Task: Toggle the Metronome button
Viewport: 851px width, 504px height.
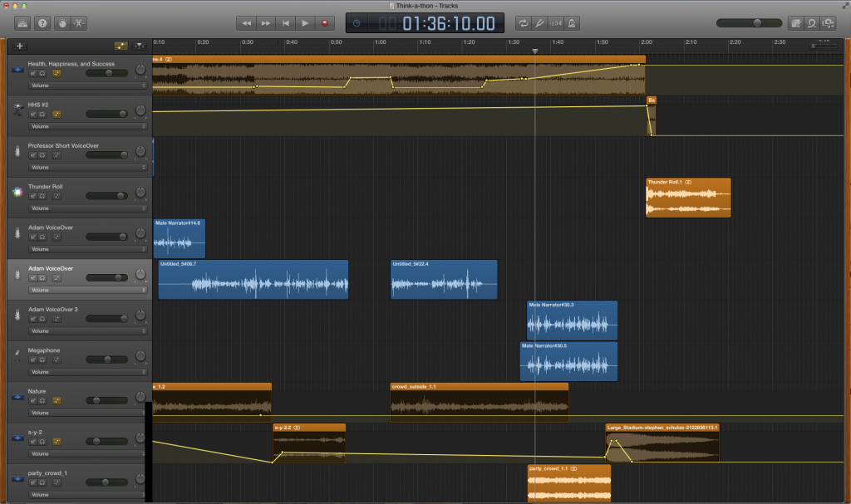Action: coord(572,23)
